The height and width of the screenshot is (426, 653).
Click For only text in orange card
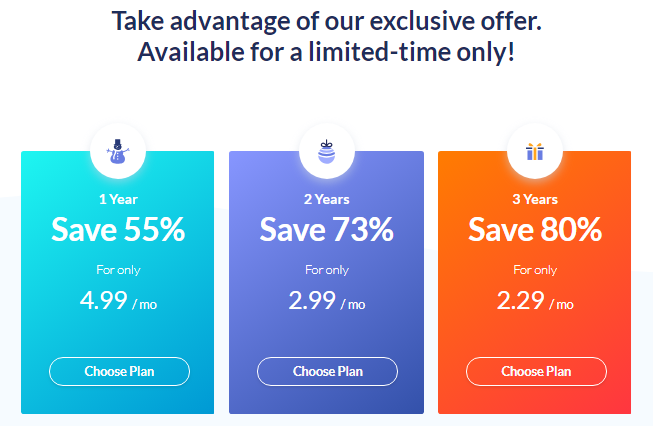click(535, 270)
